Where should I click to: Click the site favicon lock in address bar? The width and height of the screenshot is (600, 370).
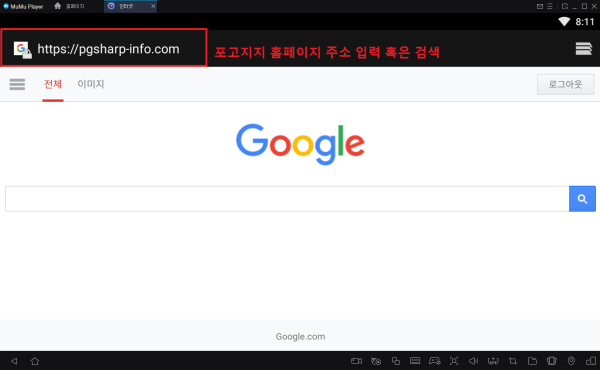point(23,50)
